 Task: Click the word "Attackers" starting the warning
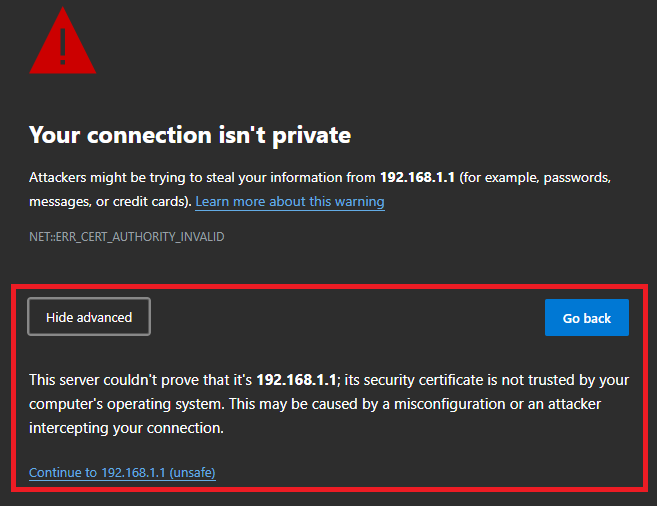pos(60,177)
